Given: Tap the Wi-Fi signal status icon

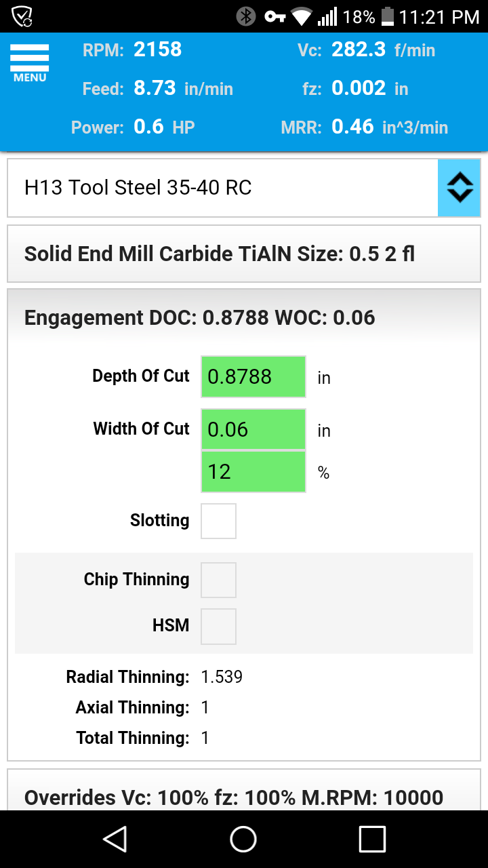Looking at the screenshot, I should click(300, 16).
